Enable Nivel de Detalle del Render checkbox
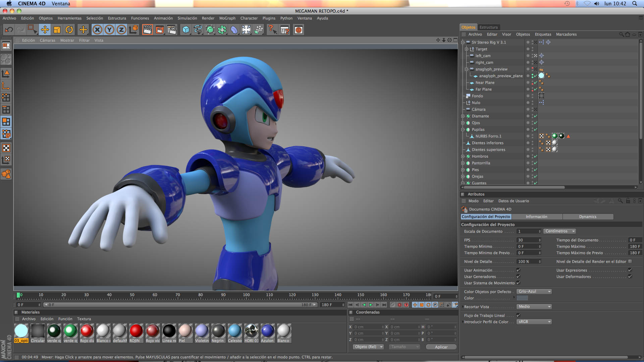This screenshot has height=362, width=644. click(x=630, y=261)
